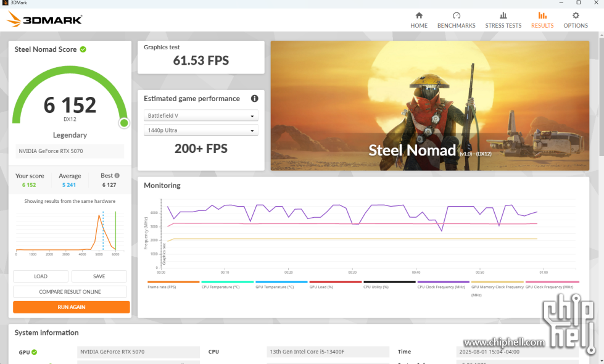This screenshot has height=364, width=604.
Task: Toggle the GPU Load (%) legend series
Action: pos(335,284)
